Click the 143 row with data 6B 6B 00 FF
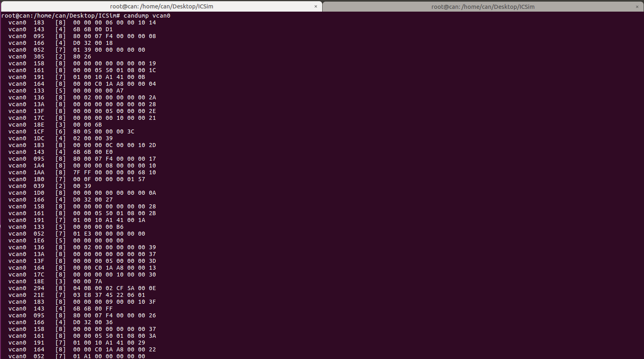Screen dimensions: 644x359 coord(60,309)
